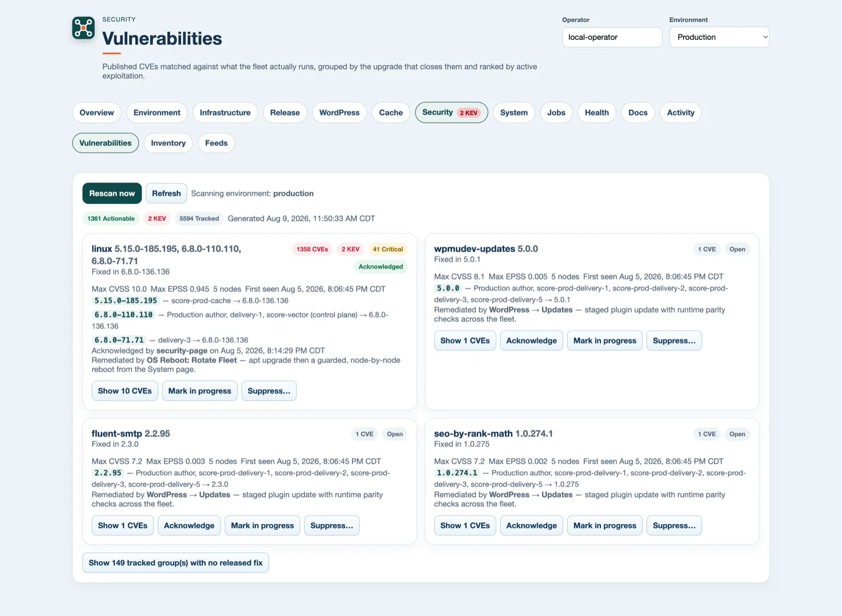View the Health tab
The width and height of the screenshot is (842, 616).
click(x=597, y=113)
